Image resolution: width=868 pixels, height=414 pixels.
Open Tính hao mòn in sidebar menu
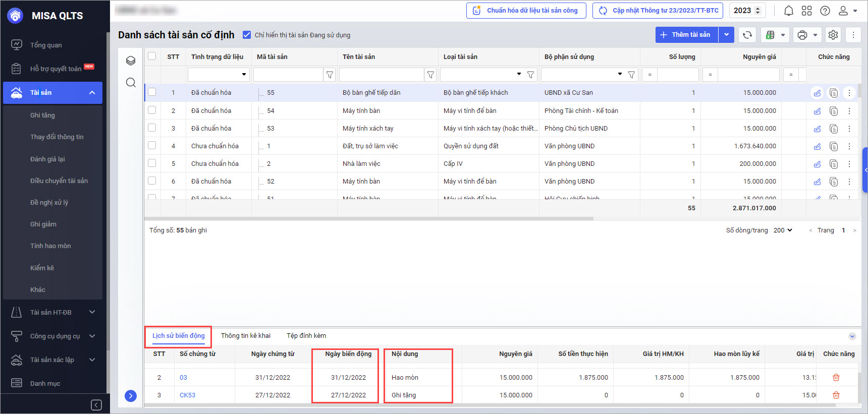(50, 246)
